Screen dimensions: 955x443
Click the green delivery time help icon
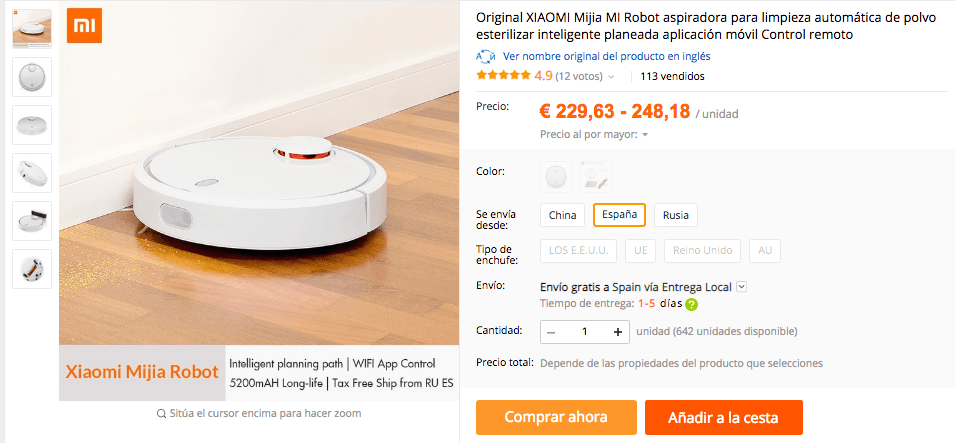tap(691, 304)
